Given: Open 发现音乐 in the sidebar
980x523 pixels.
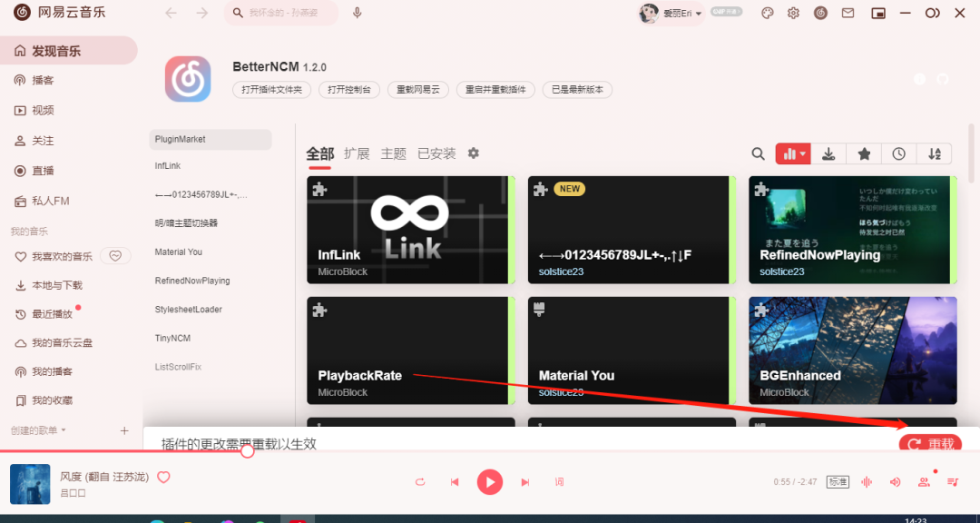Looking at the screenshot, I should click(x=69, y=51).
